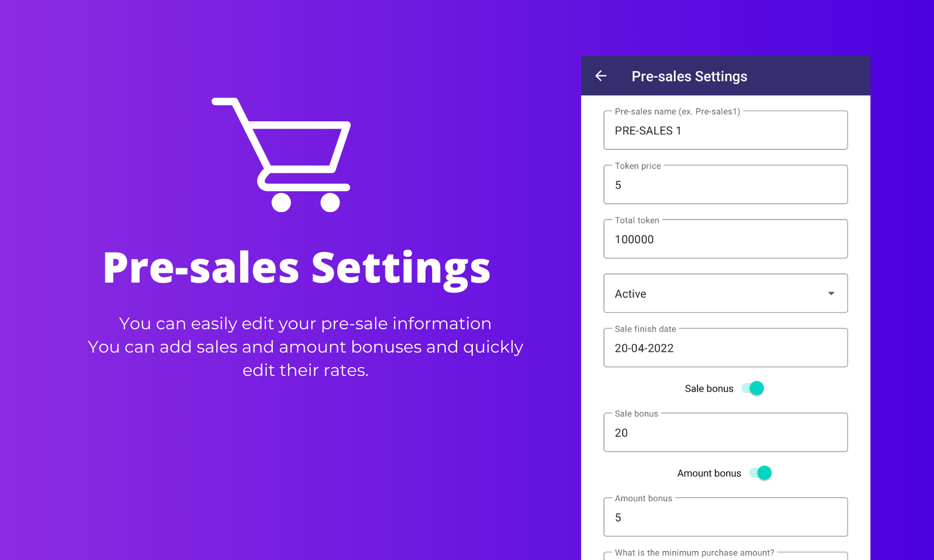Image resolution: width=934 pixels, height=560 pixels.
Task: Click the Sale finish date label
Action: 645,329
